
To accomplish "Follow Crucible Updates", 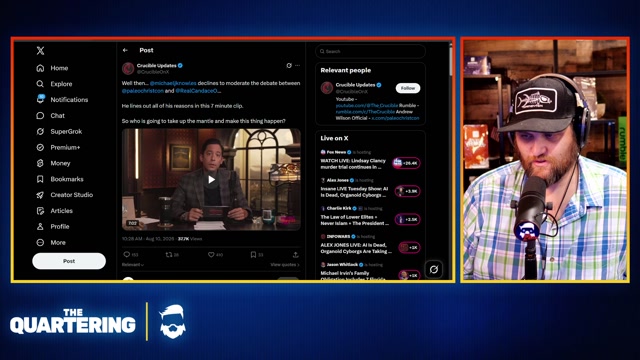I will (408, 88).
